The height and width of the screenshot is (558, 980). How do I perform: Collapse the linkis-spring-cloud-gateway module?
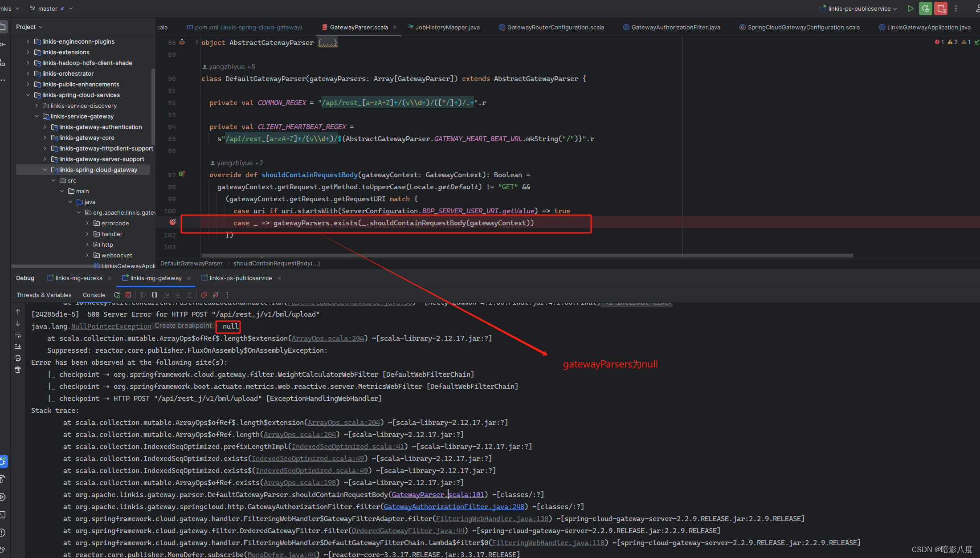click(x=45, y=170)
